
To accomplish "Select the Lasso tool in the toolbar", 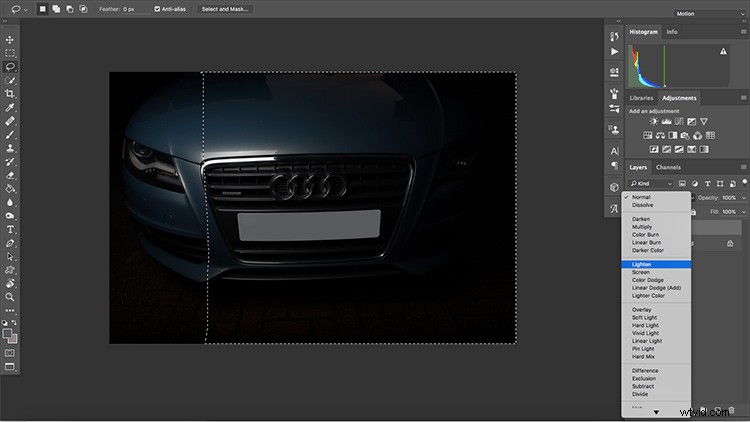I will click(x=10, y=67).
